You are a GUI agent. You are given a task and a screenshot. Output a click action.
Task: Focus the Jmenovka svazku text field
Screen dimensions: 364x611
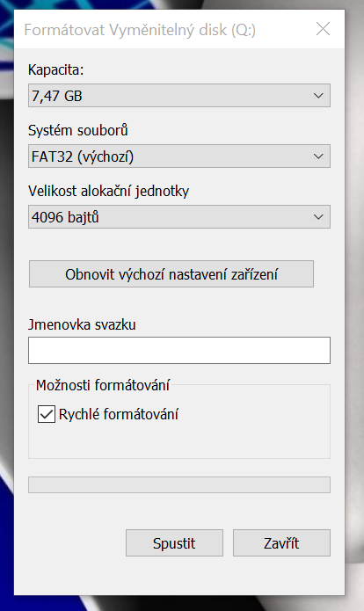point(179,350)
